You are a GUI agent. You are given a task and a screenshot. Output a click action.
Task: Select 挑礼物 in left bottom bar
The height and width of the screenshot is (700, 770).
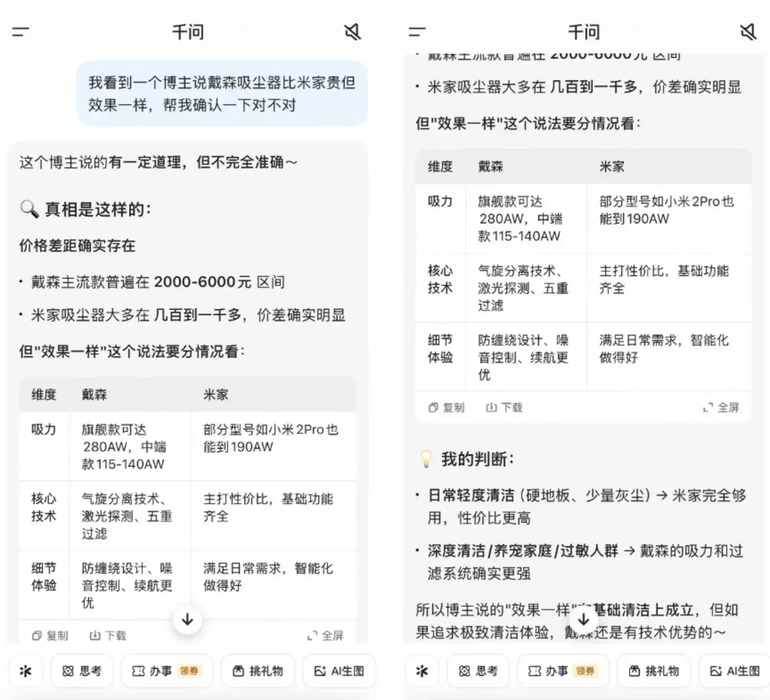(258, 671)
